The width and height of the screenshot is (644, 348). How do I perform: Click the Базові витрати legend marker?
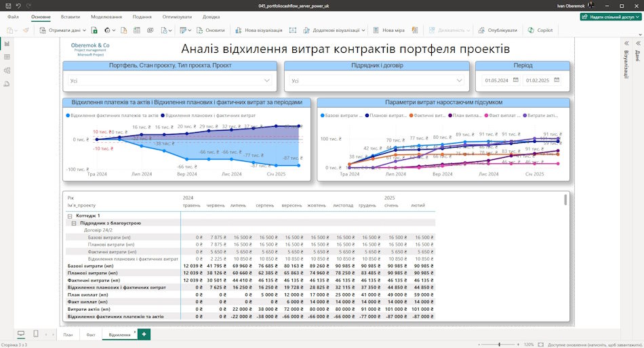click(x=323, y=116)
